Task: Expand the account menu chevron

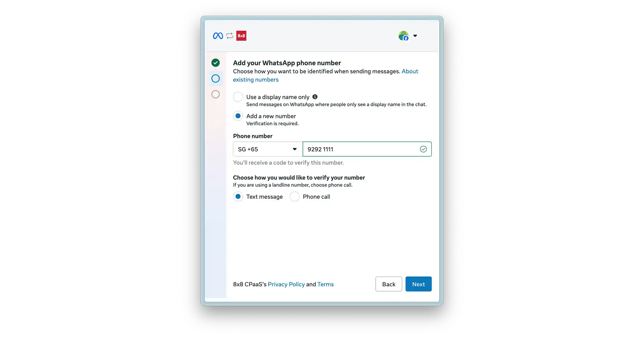Action: click(415, 36)
